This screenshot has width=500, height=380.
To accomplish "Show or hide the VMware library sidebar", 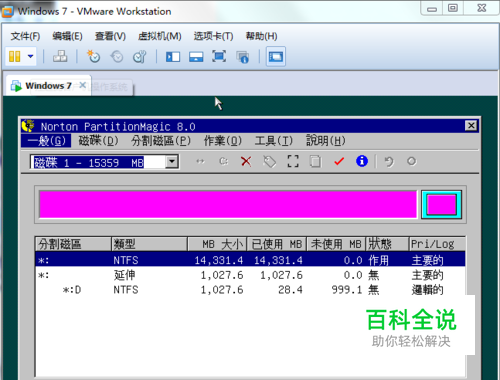I will tap(173, 57).
